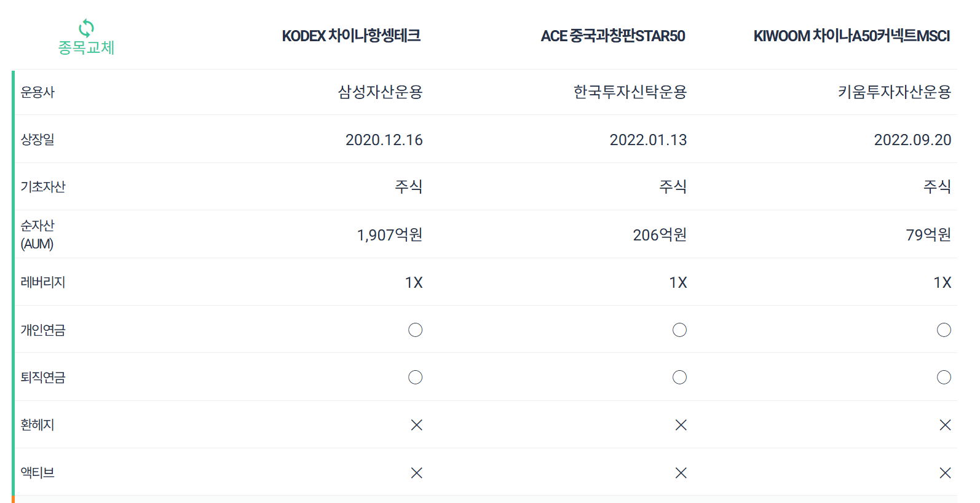Click ACE 퇴직연금 circle mark
Image resolution: width=980 pixels, height=503 pixels.
[x=679, y=378]
